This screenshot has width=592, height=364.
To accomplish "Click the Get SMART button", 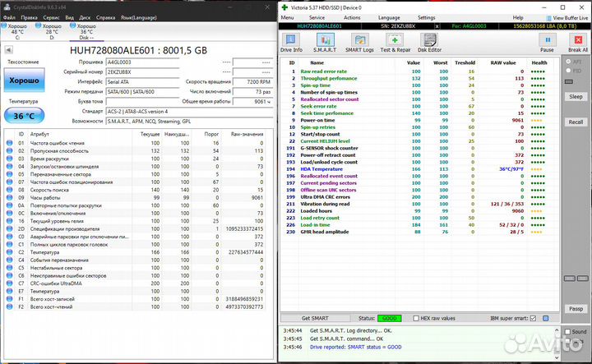I will (315, 318).
